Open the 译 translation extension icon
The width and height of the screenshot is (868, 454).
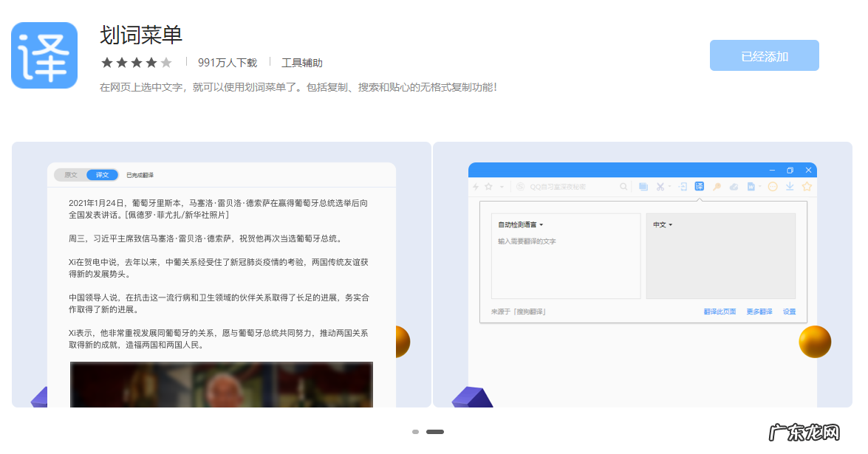pyautogui.click(x=699, y=186)
